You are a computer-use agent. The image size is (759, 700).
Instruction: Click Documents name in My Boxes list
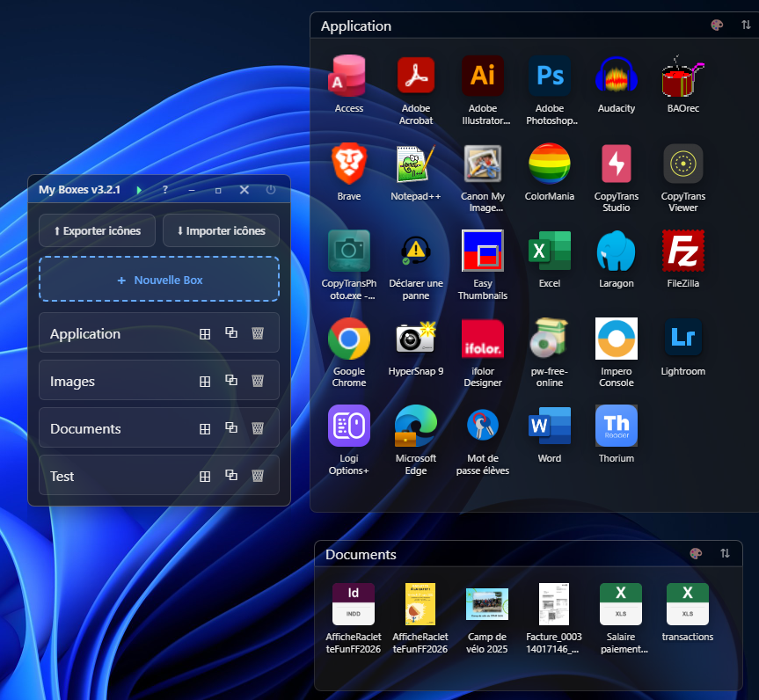(85, 429)
